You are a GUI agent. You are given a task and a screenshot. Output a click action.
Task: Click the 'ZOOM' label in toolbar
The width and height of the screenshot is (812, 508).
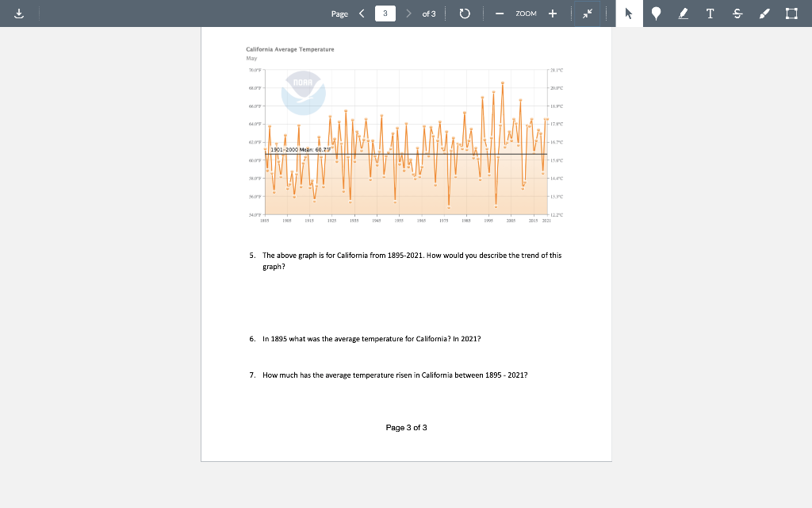527,13
